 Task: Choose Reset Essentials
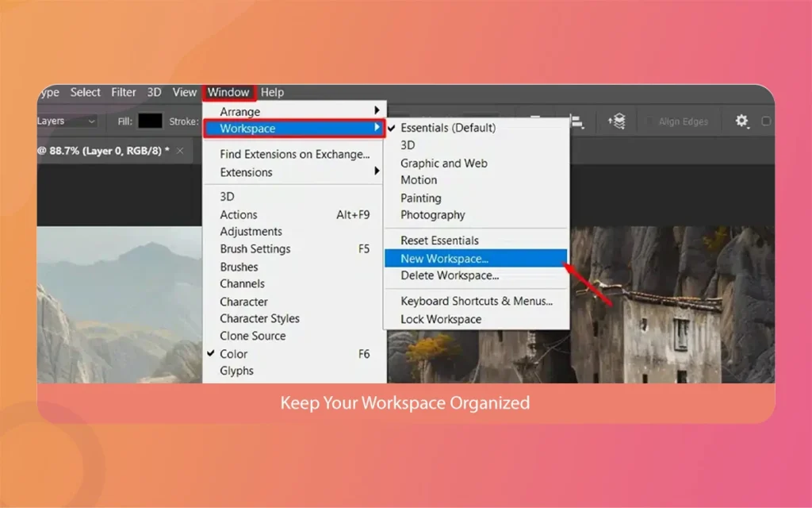coord(476,241)
